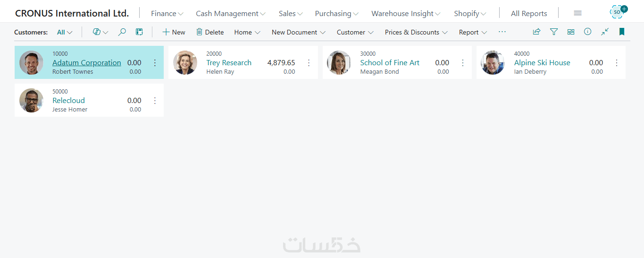Open the Finance menu

pos(167,13)
